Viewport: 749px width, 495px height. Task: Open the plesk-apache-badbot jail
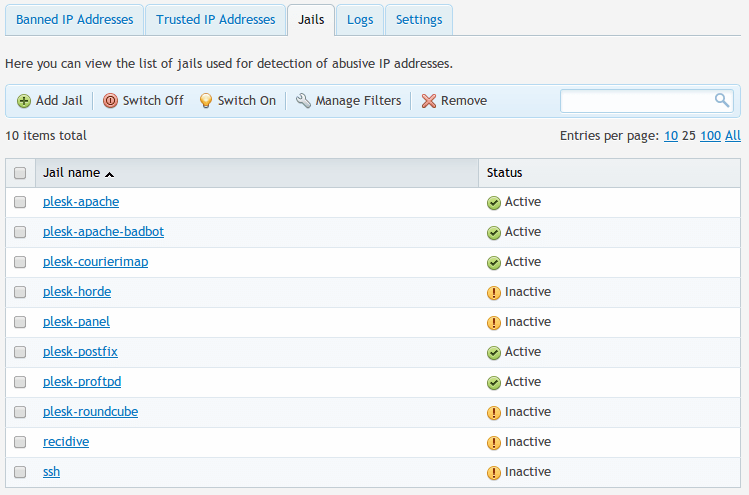coord(103,232)
